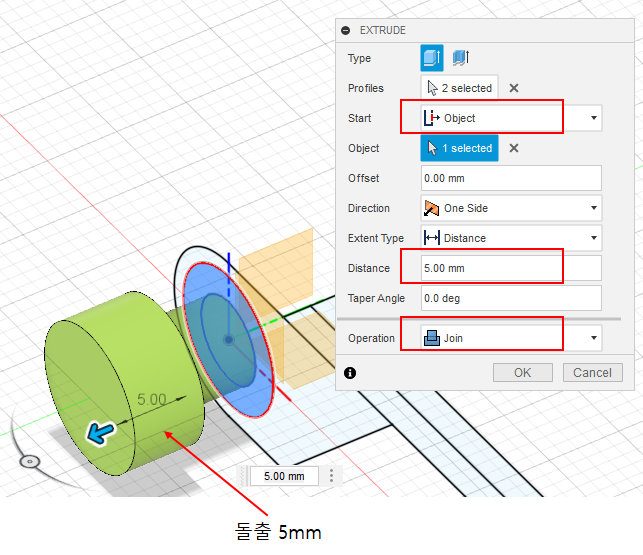Viewport: 643px width, 555px height.
Task: Select the solid Extrude type icon
Action: coord(431,58)
